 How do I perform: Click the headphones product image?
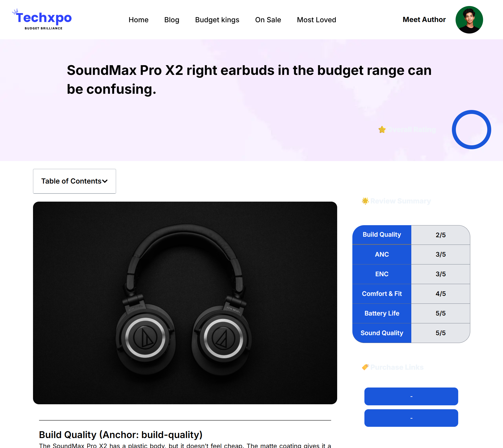pos(185,303)
